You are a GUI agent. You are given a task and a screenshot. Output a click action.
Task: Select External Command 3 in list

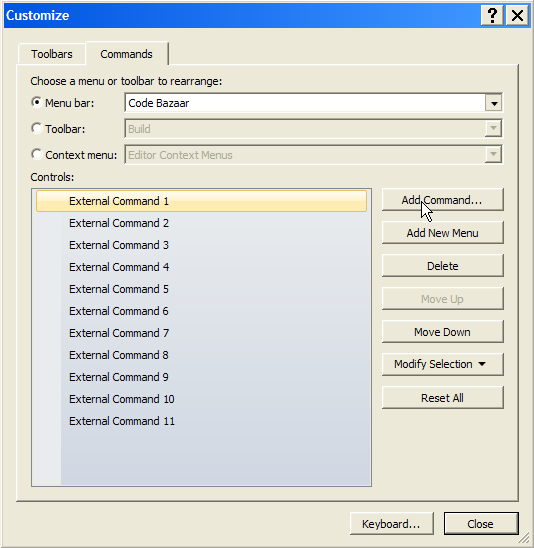click(201, 245)
